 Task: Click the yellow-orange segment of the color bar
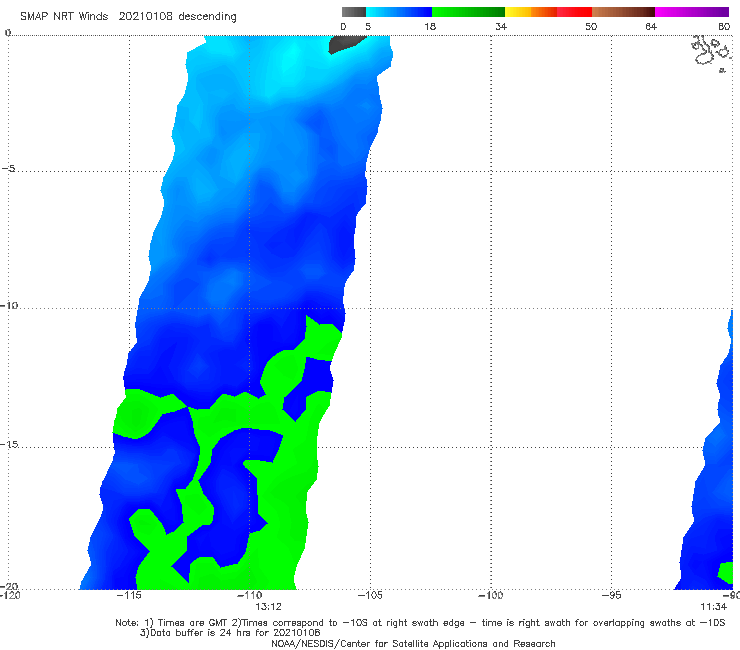(x=530, y=12)
